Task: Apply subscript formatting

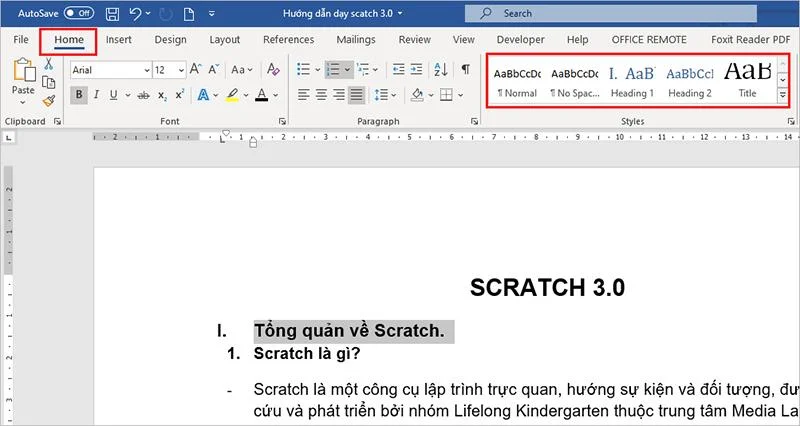Action: 162,95
